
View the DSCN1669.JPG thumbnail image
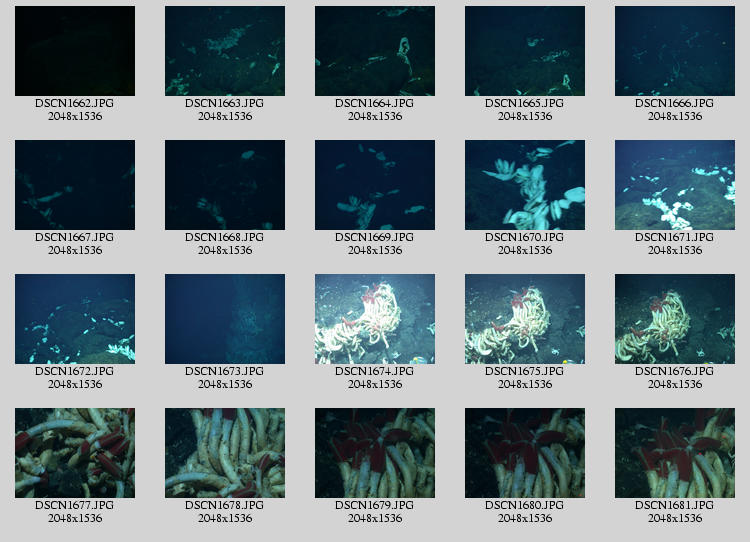(x=375, y=185)
